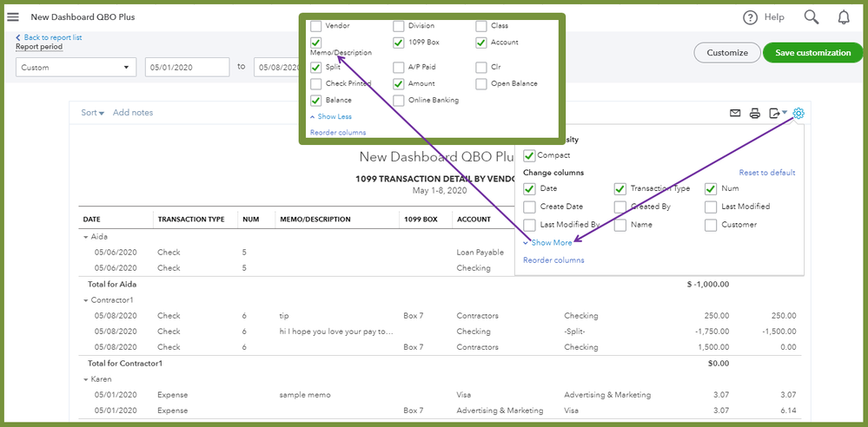Uncheck the Transaction Type column checkbox
Screen dimensions: 868x427
[x=620, y=189]
